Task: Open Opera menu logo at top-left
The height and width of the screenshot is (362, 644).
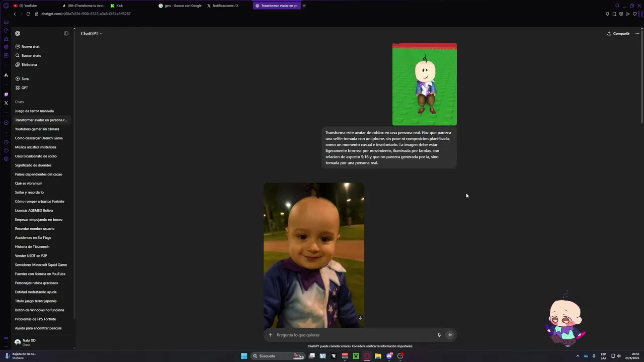Action: [x=6, y=6]
